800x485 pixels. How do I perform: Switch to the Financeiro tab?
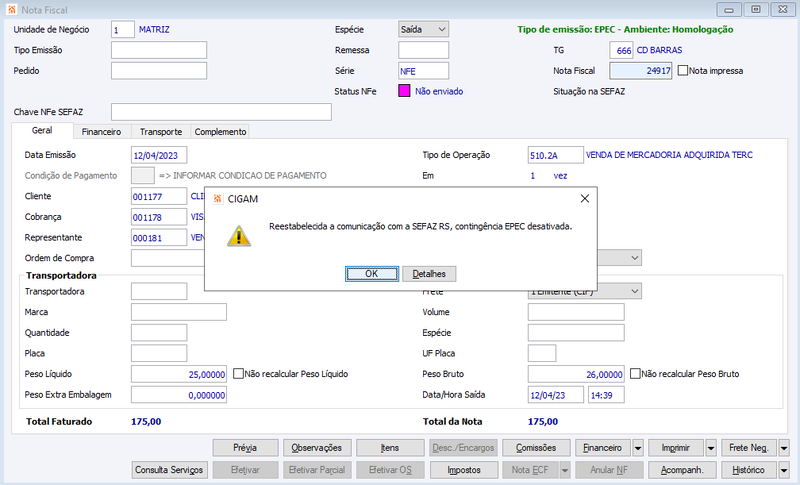[102, 132]
